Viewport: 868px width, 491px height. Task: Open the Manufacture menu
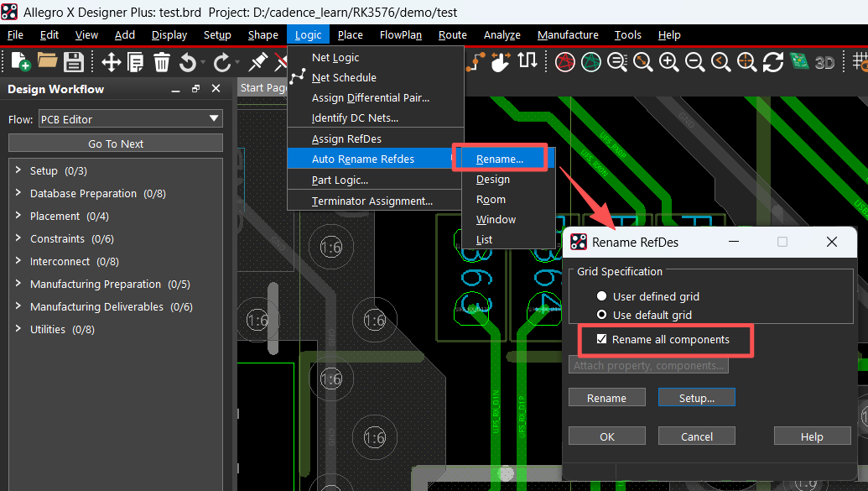click(568, 35)
